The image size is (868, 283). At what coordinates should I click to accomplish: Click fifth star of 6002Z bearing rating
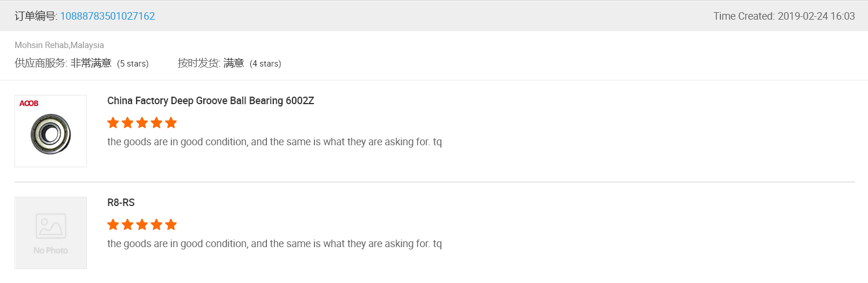(x=170, y=123)
